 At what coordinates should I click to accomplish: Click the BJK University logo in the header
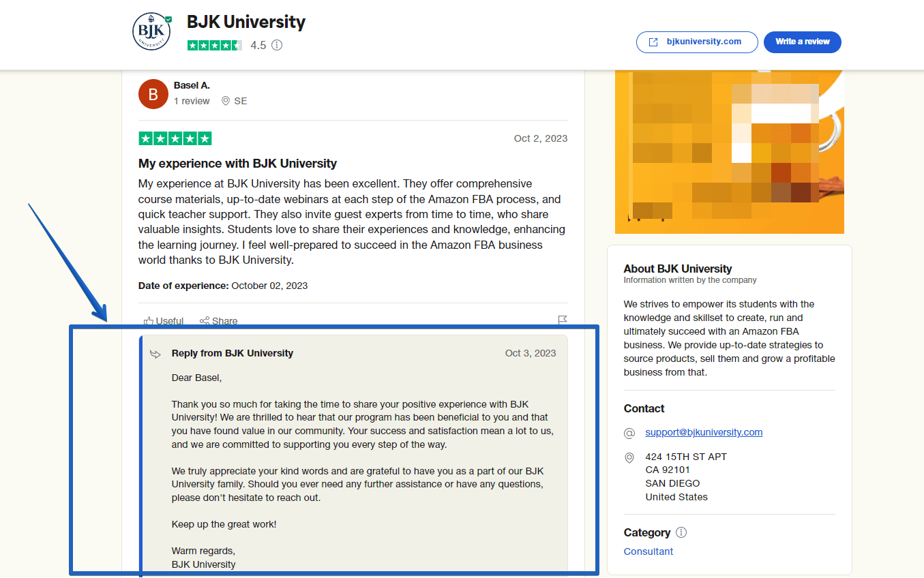tap(151, 32)
